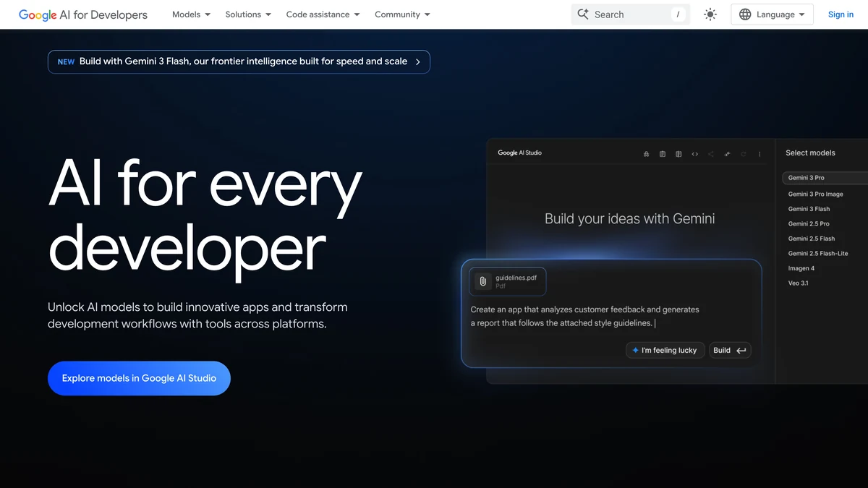Viewport: 868px width, 488px height.
Task: Click the Sign in link
Action: click(x=841, y=14)
